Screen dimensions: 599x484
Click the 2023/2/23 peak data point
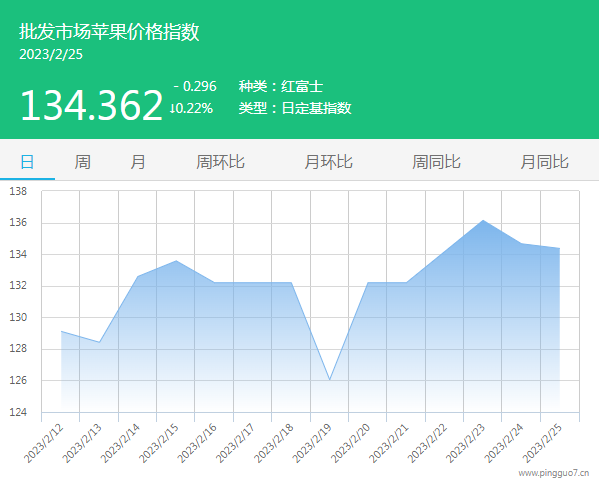pos(483,220)
